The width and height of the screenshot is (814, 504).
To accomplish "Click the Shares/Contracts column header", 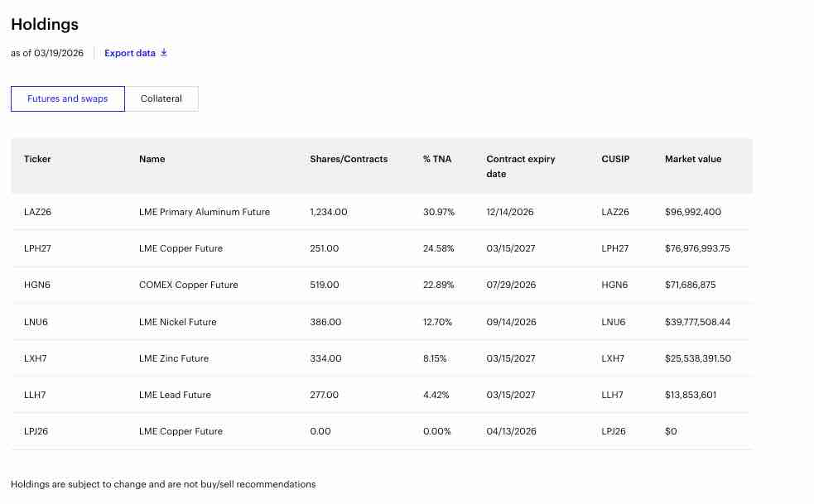I will pyautogui.click(x=349, y=159).
